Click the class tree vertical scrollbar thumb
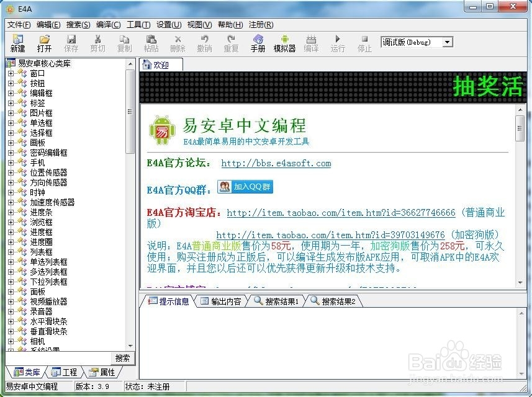 130,112
